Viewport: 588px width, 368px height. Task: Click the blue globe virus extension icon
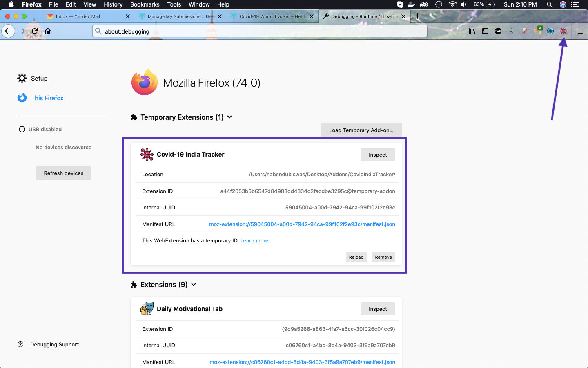(x=550, y=31)
